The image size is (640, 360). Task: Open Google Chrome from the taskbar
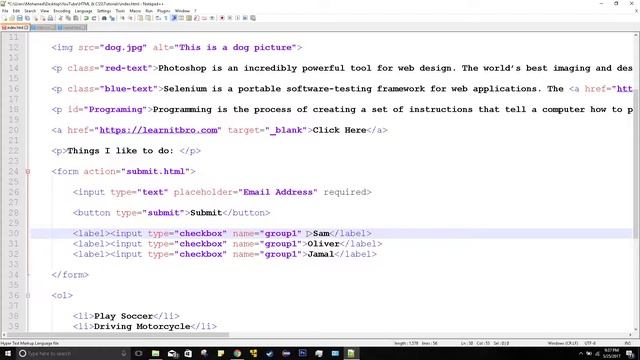[237, 353]
